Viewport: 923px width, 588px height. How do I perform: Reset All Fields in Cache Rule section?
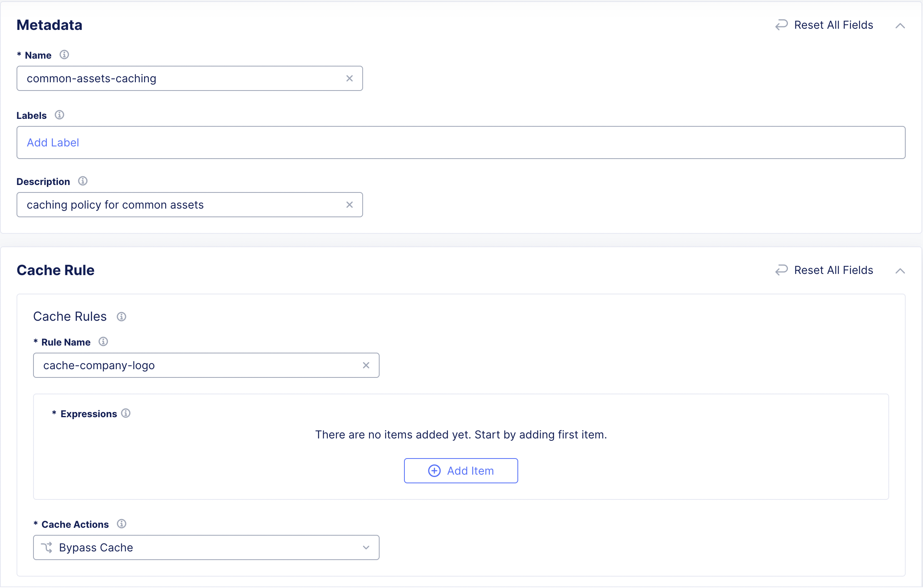tap(824, 270)
